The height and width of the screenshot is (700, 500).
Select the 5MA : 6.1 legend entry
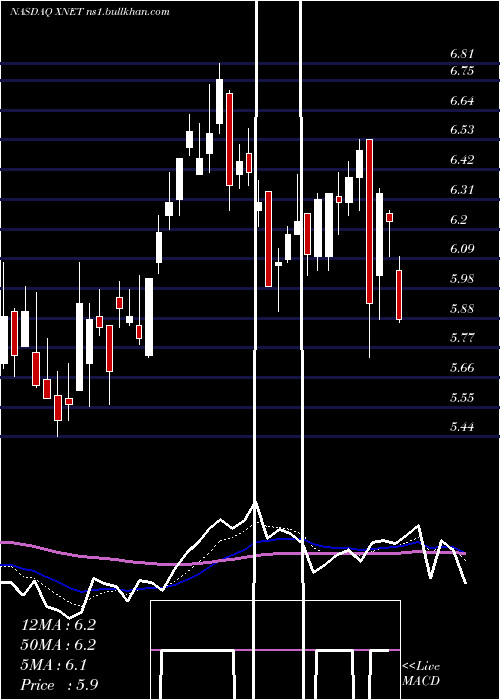[54, 665]
